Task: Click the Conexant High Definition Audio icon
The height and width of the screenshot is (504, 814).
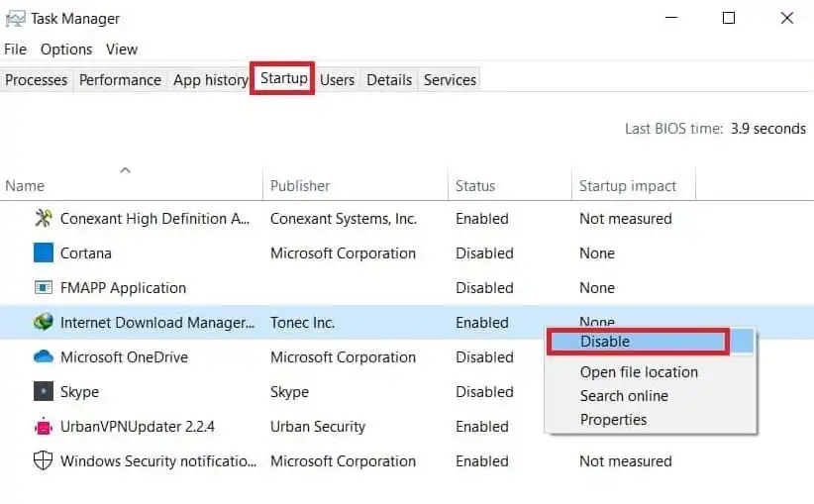Action: pos(44,219)
